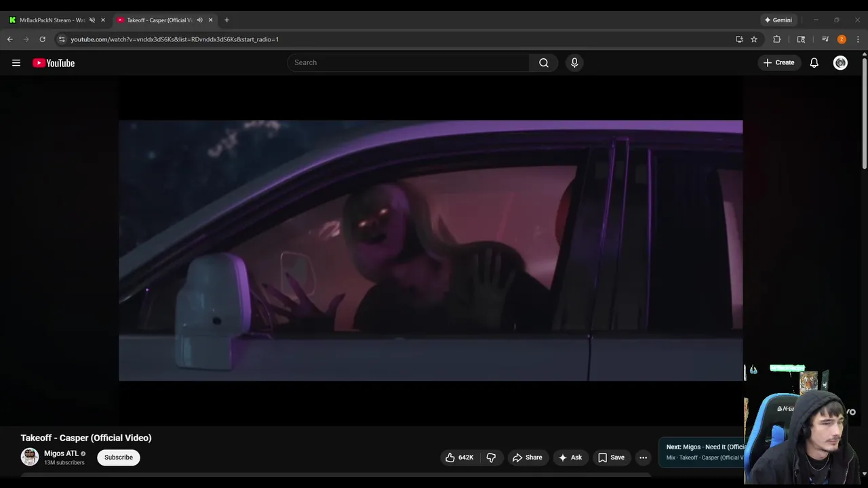Open the notifications bell

[814, 62]
